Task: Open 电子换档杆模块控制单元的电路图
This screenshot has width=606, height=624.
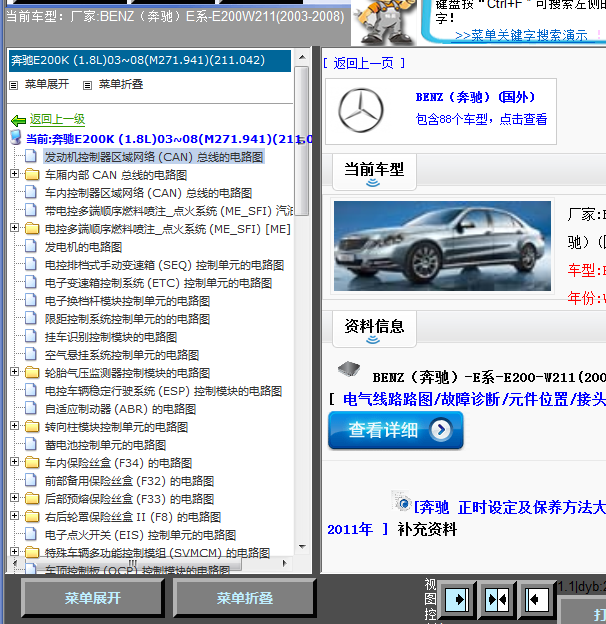Action: tap(127, 301)
